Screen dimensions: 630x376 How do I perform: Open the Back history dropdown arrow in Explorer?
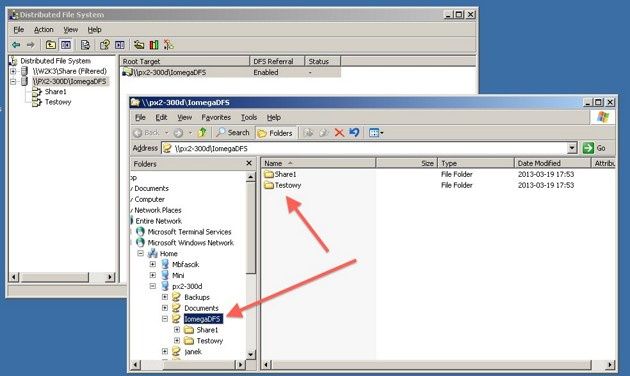(x=166, y=133)
